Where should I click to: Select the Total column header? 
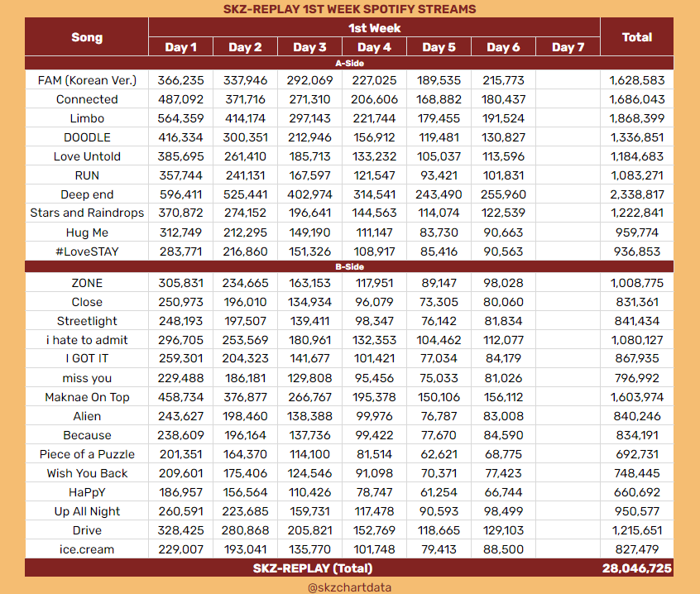pyautogui.click(x=636, y=37)
